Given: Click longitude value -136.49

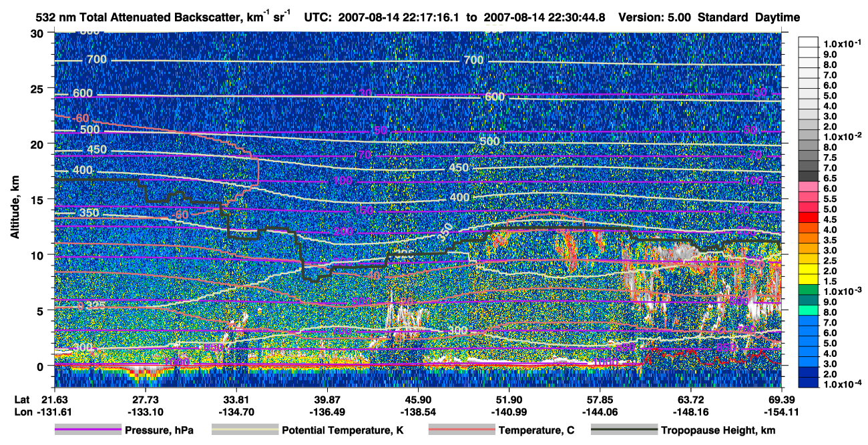Looking at the screenshot, I should coord(327,412).
